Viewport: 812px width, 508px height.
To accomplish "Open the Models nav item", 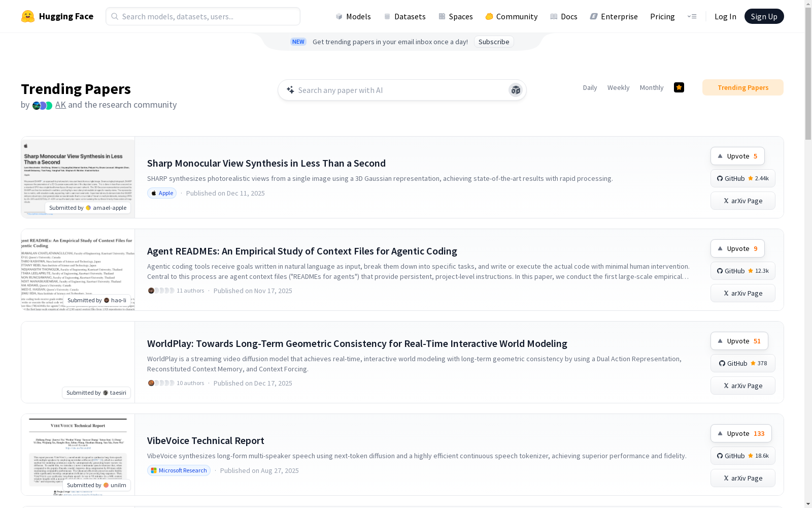I will pos(353,16).
